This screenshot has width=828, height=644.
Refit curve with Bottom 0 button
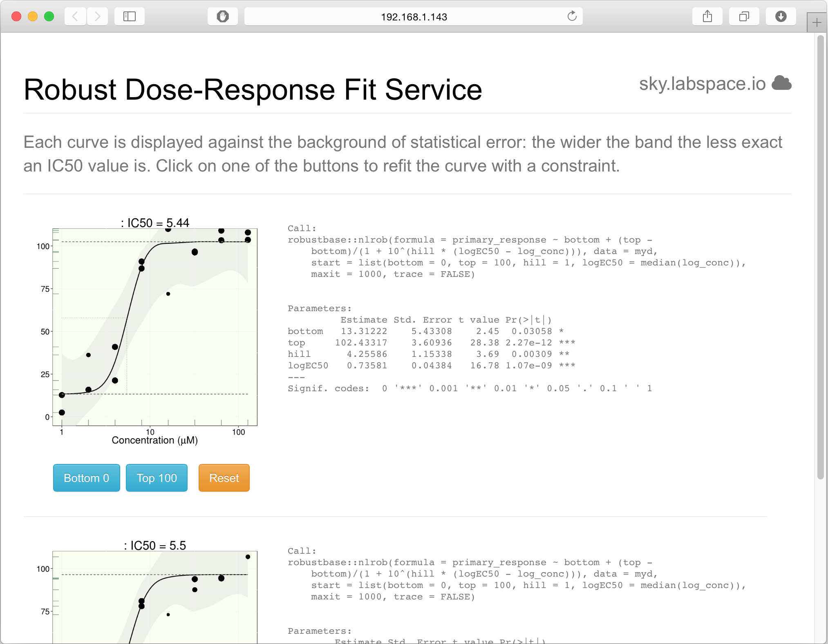click(87, 478)
